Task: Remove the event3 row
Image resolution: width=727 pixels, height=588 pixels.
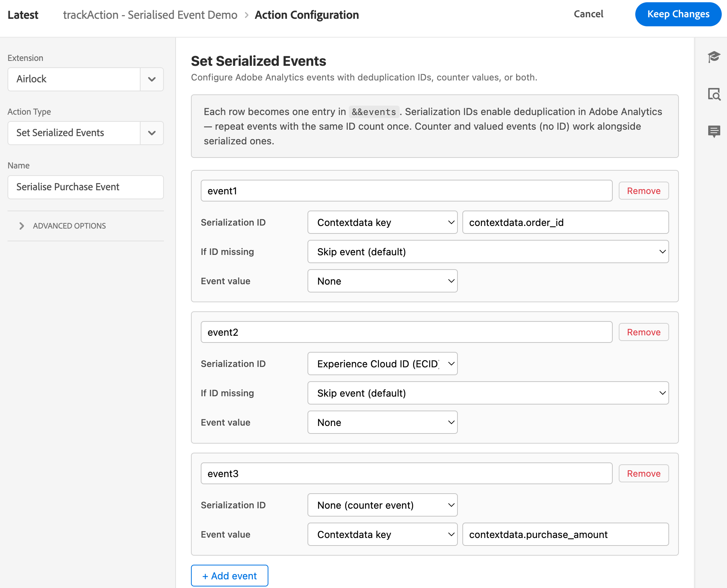Action: [644, 473]
